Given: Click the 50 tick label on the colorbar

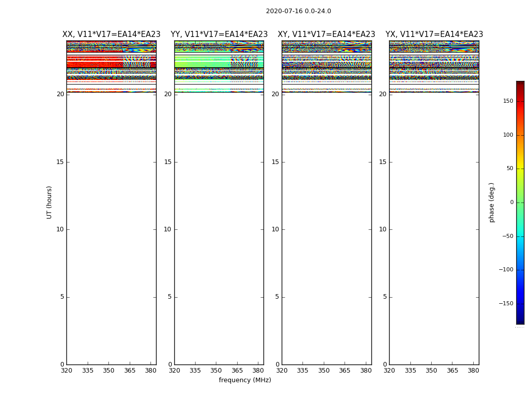Looking at the screenshot, I should pos(510,169).
